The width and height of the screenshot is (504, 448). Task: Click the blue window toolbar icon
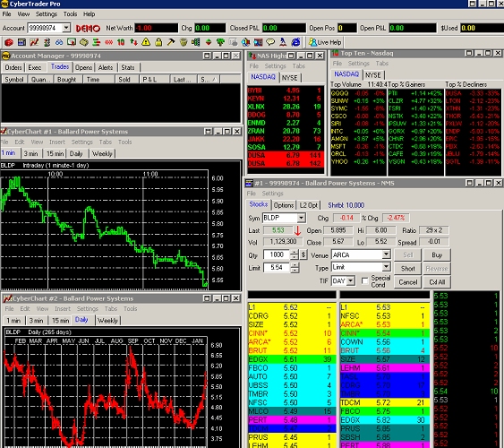click(21, 42)
